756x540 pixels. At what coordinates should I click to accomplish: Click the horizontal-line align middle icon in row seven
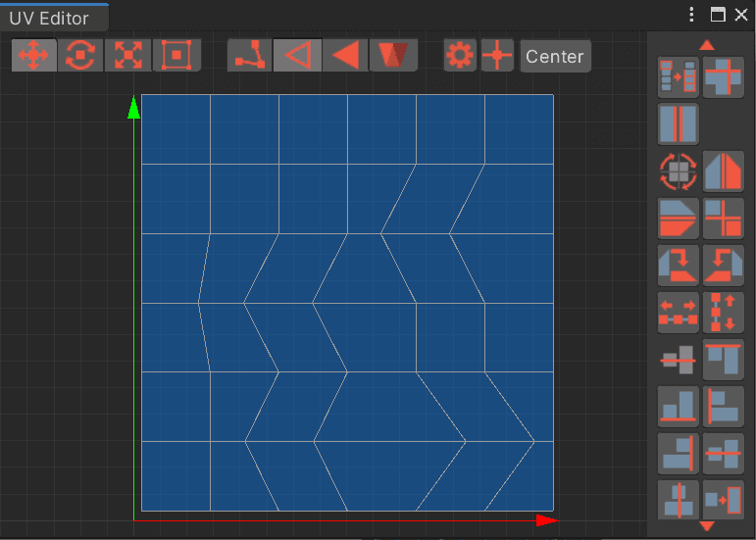tap(678, 360)
